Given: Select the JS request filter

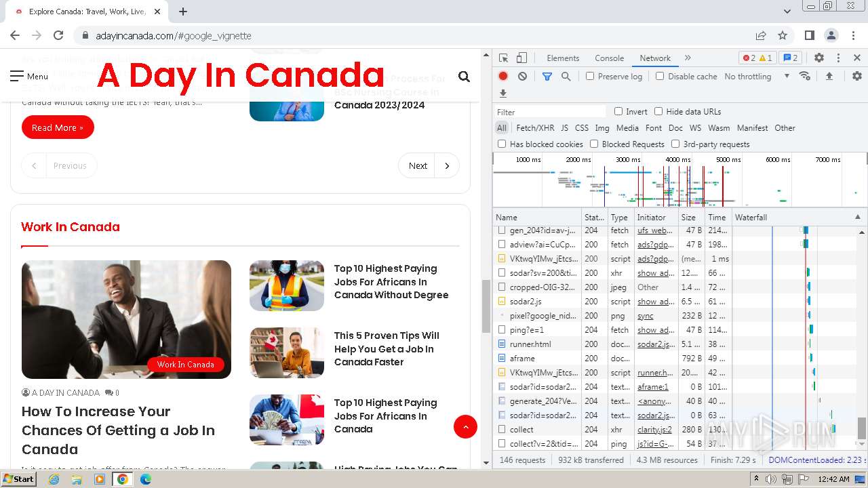Looking at the screenshot, I should coord(564,128).
